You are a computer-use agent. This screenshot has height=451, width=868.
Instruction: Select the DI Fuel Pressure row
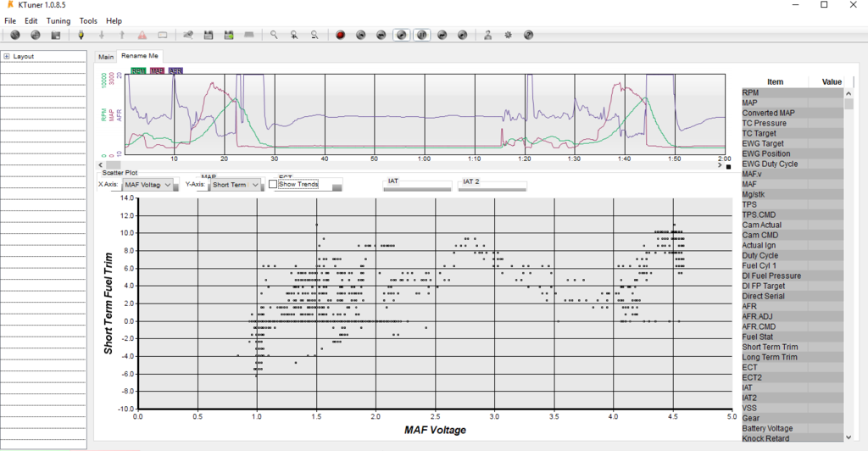tap(793, 276)
